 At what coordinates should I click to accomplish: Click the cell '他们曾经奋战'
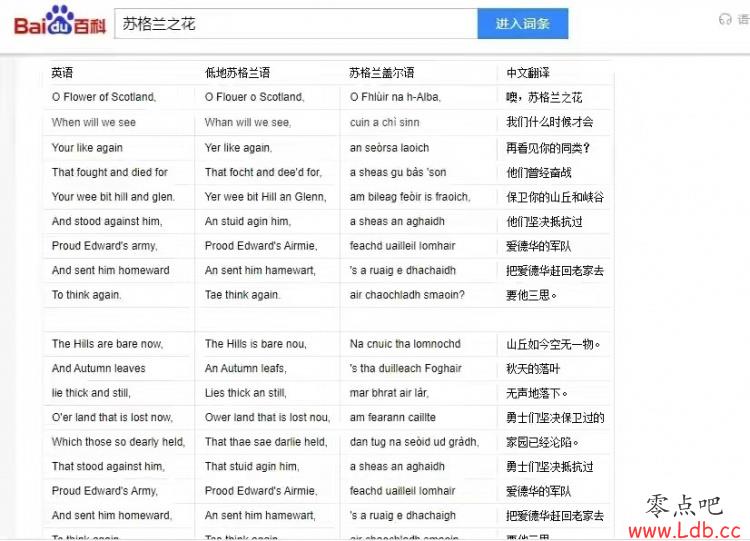(x=539, y=173)
